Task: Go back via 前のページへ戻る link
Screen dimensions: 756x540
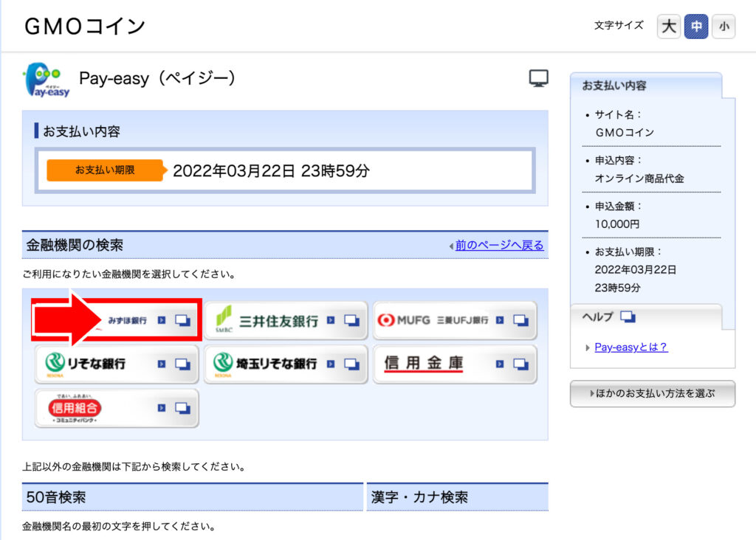Action: pos(500,245)
